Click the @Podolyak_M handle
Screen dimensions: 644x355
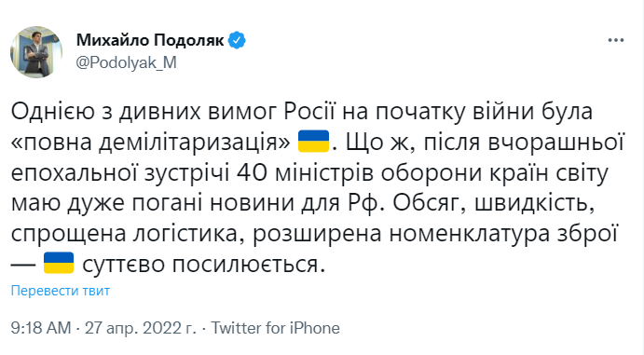pos(127,62)
